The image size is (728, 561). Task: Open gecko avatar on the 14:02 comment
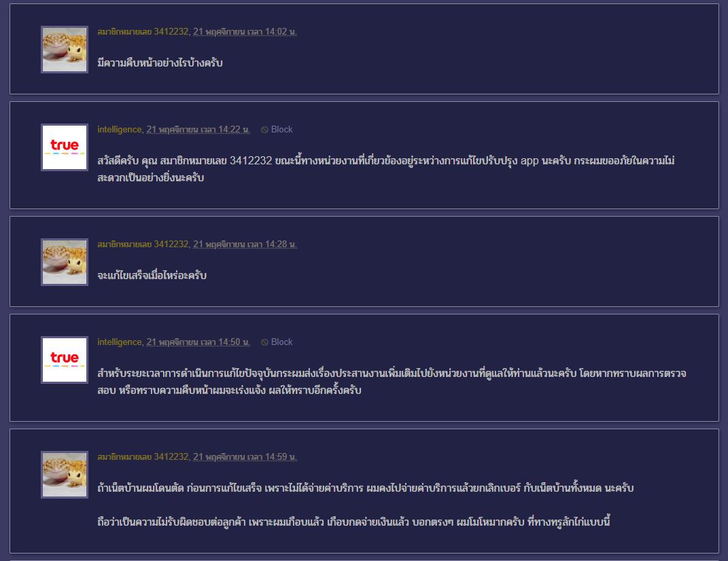pyautogui.click(x=65, y=49)
